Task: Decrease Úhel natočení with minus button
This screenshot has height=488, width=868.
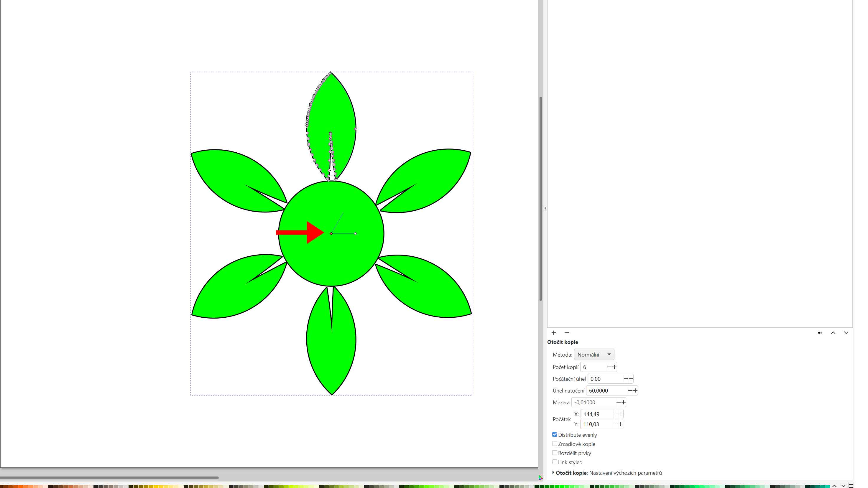Action: click(x=630, y=390)
